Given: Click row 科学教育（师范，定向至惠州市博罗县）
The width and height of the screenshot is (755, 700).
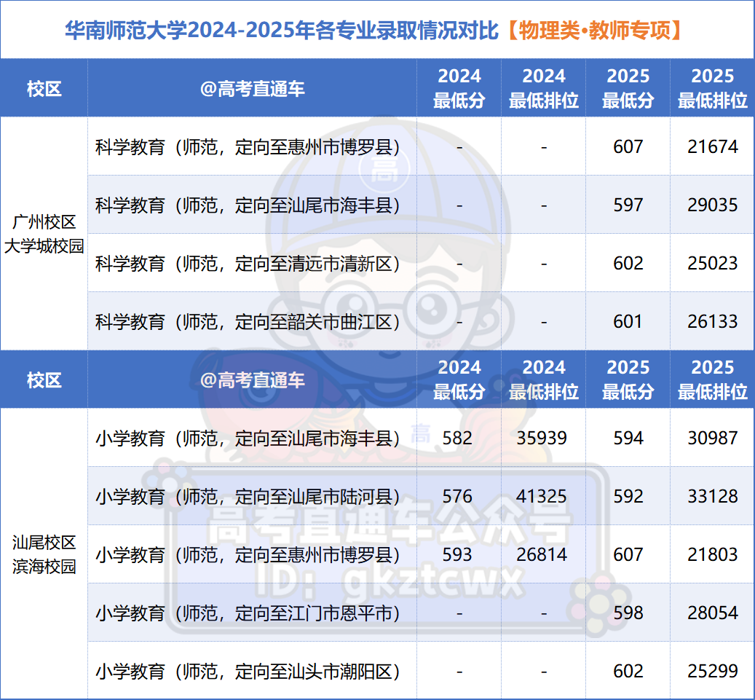Looking at the screenshot, I should (421, 146).
